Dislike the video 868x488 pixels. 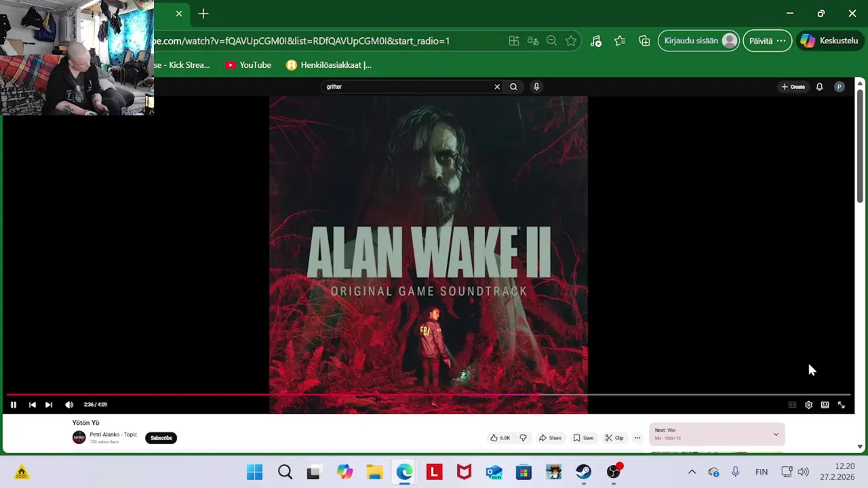click(523, 438)
